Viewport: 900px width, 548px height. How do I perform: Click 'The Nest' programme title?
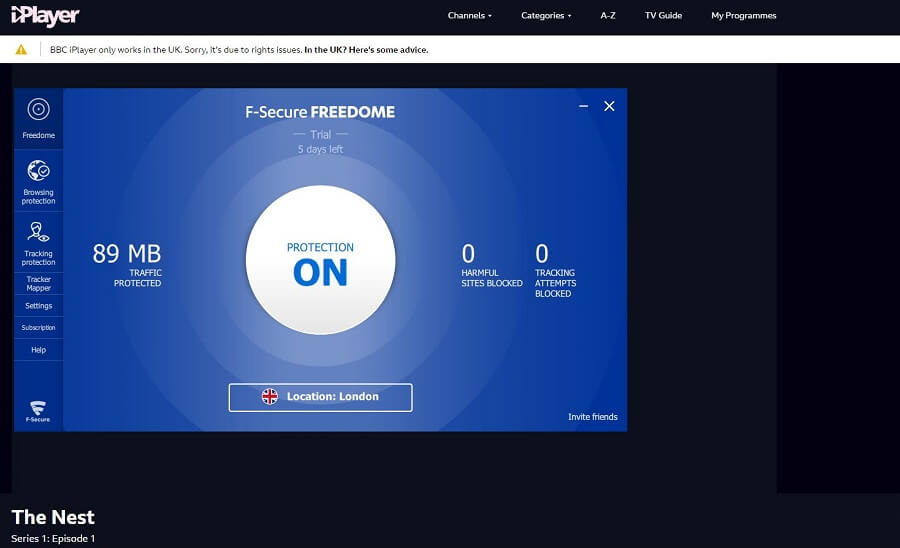point(53,517)
